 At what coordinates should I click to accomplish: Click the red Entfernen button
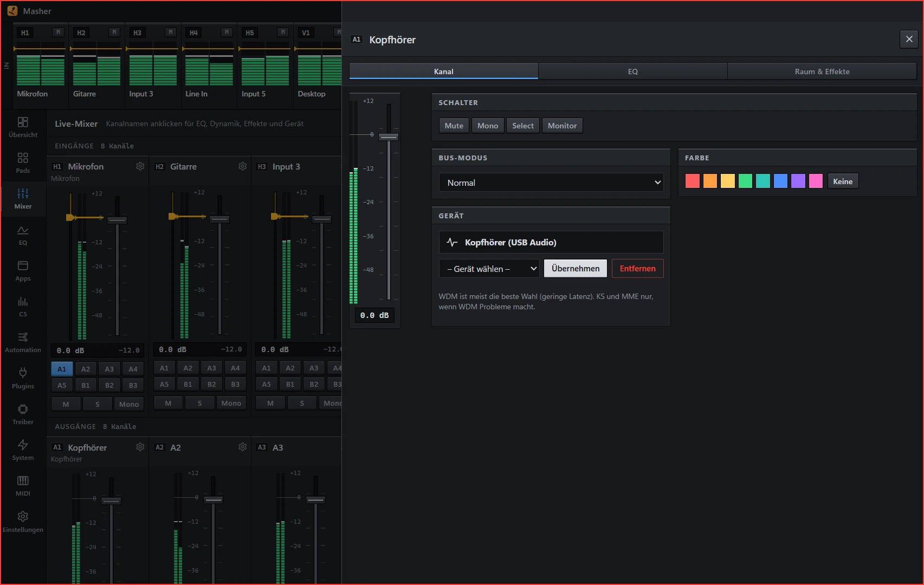638,269
